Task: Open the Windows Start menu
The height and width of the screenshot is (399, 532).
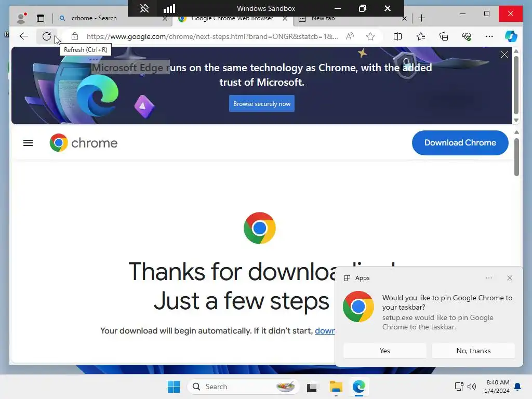Action: 174,387
